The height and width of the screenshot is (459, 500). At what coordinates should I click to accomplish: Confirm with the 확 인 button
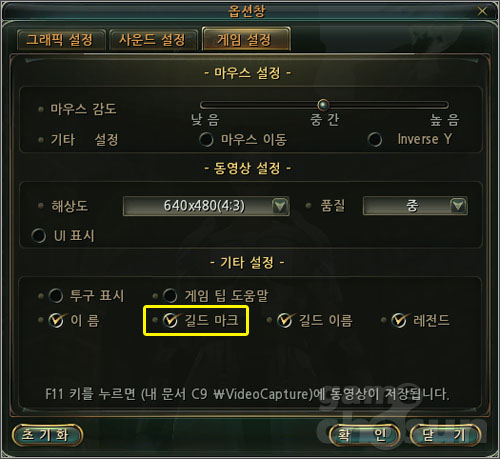(x=364, y=435)
